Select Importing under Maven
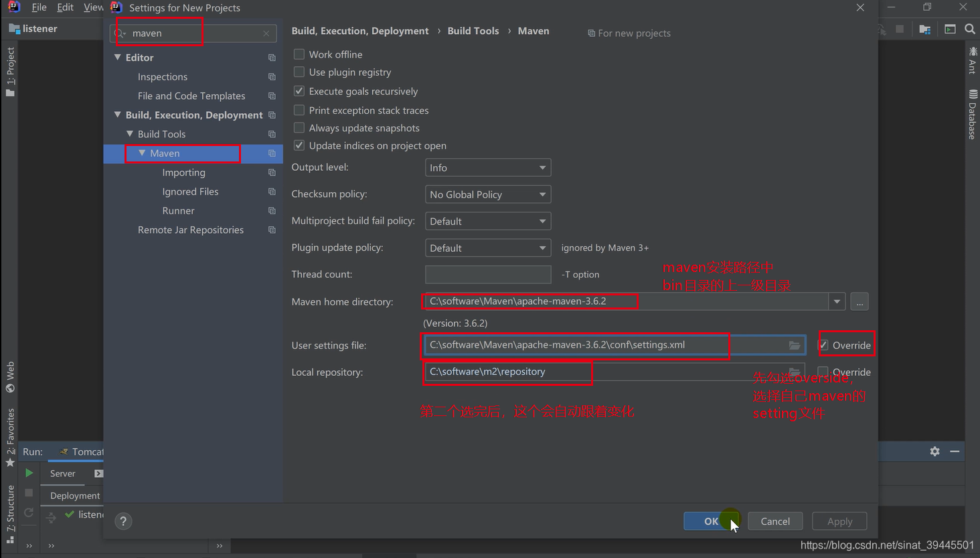Image resolution: width=980 pixels, height=558 pixels. tap(183, 173)
